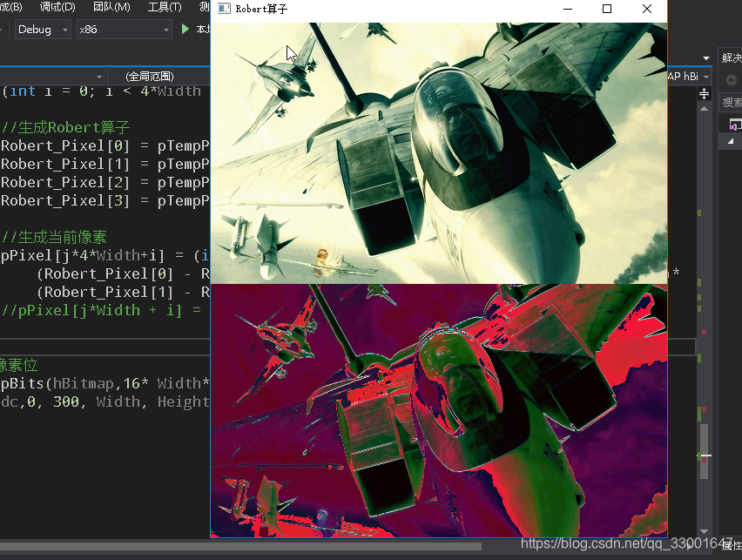
Task: Open the x86 platform dropdown
Action: tap(124, 30)
